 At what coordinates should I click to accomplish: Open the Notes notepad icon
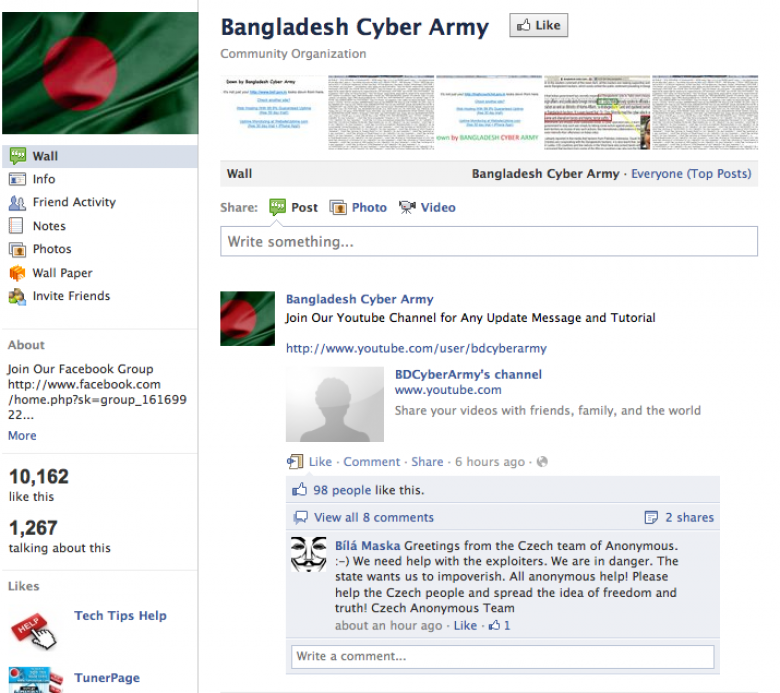[16, 226]
